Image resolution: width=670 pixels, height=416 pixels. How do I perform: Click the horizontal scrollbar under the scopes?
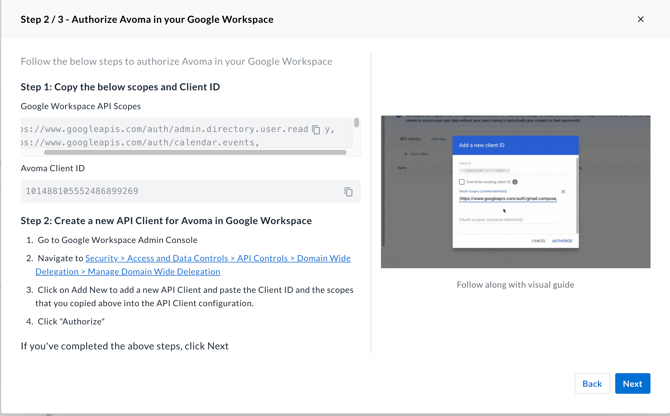(195, 152)
